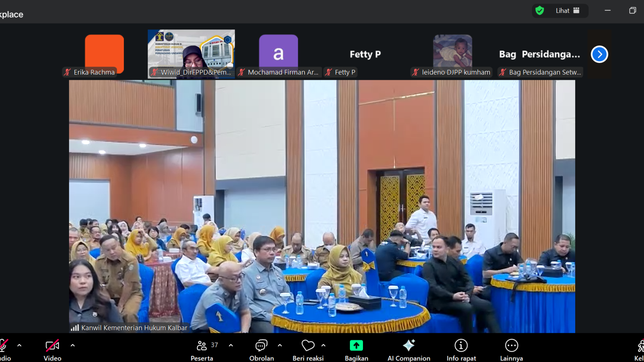This screenshot has height=362, width=644.
Task: Click the green Bagikan share screen icon
Action: coord(356,346)
